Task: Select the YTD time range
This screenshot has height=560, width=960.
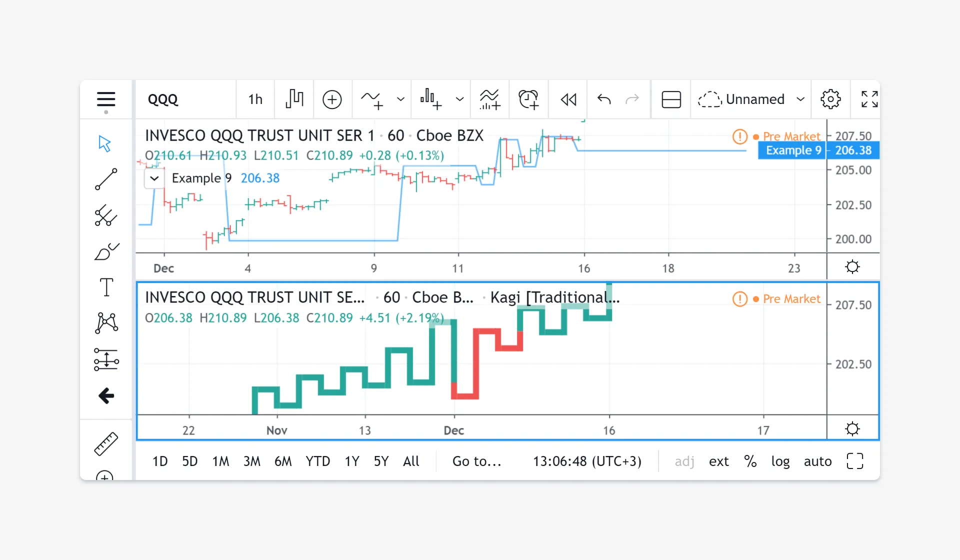Action: click(x=318, y=461)
